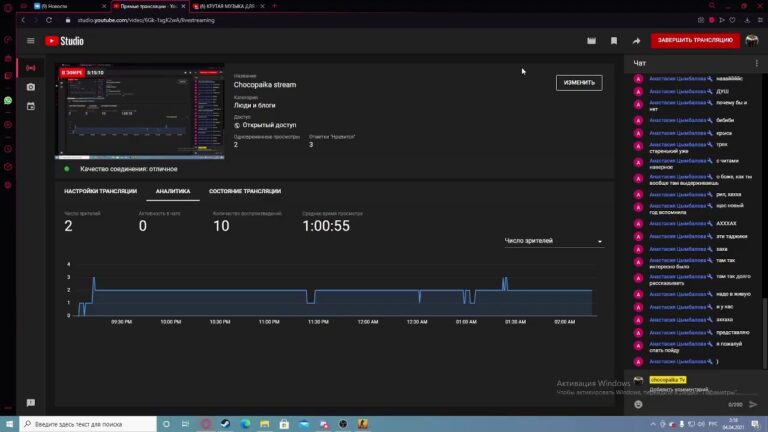Select the Webcam camera sidebar icon
768x432 pixels.
point(30,87)
